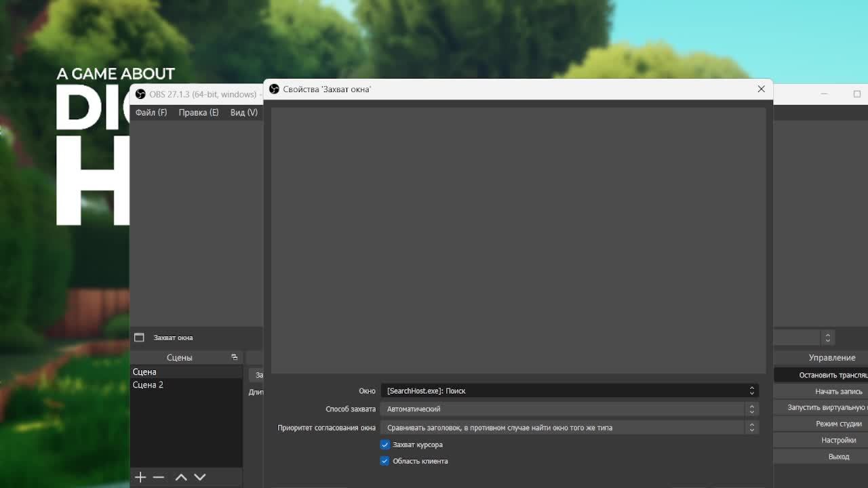Open the Файл (F) menu in OBS
The width and height of the screenshot is (868, 488).
pyautogui.click(x=151, y=113)
